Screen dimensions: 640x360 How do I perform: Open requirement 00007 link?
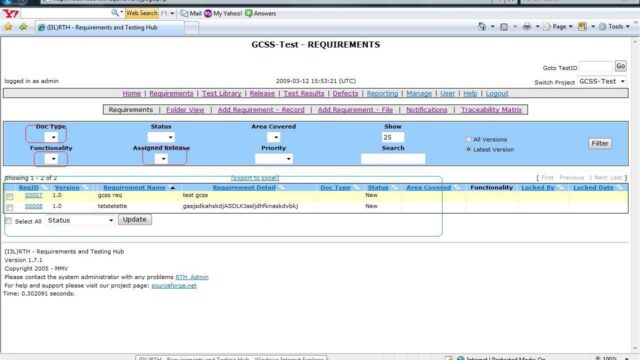click(x=33, y=196)
